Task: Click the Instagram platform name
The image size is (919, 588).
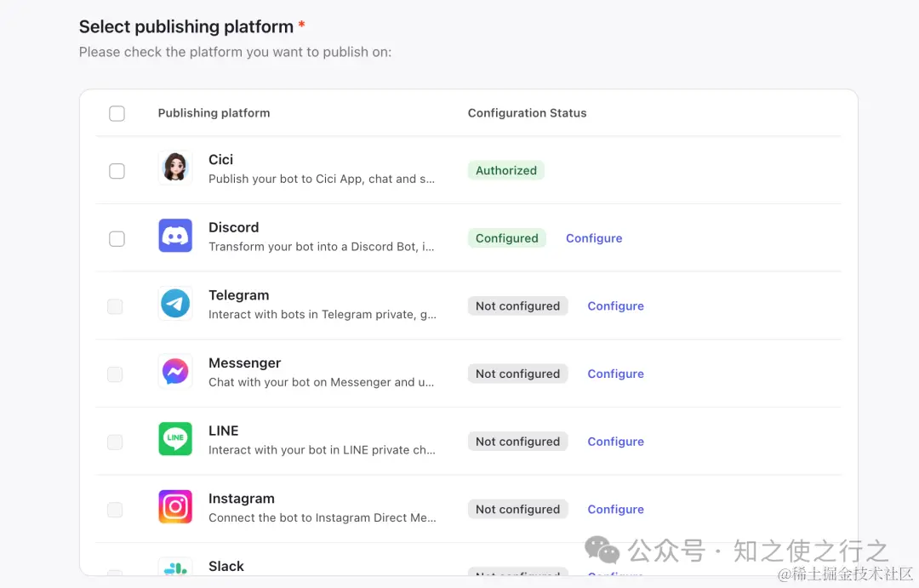Action: (242, 499)
